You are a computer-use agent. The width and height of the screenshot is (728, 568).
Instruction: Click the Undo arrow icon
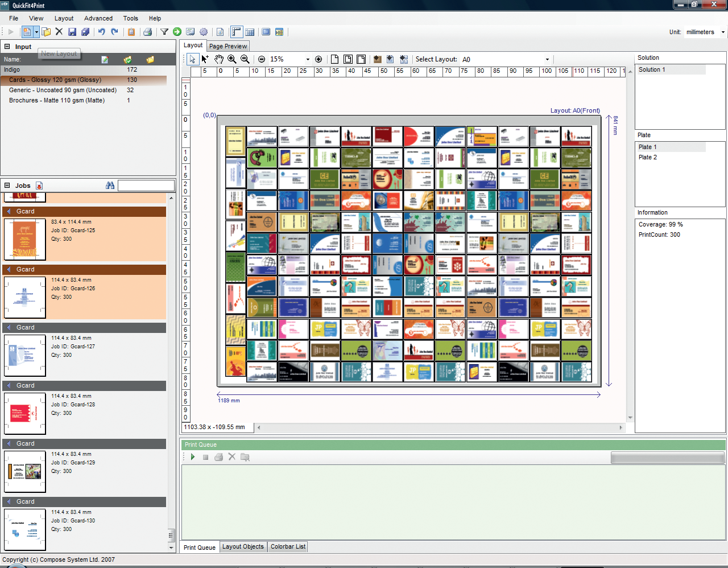click(101, 32)
